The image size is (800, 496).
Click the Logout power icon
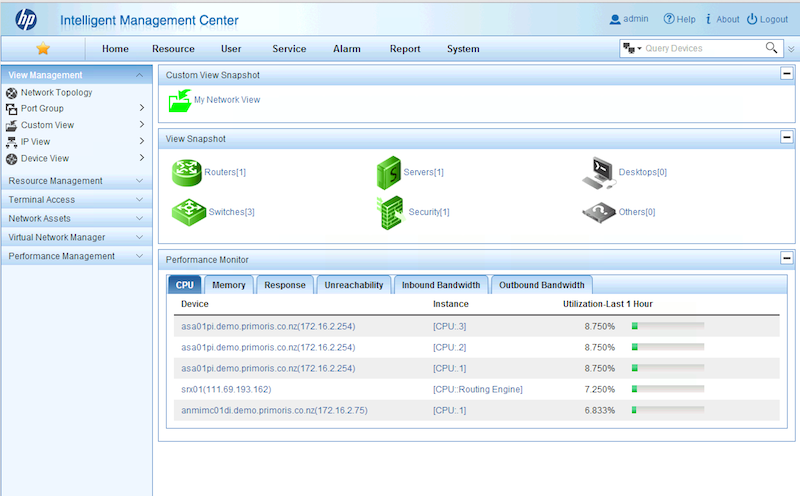point(752,19)
